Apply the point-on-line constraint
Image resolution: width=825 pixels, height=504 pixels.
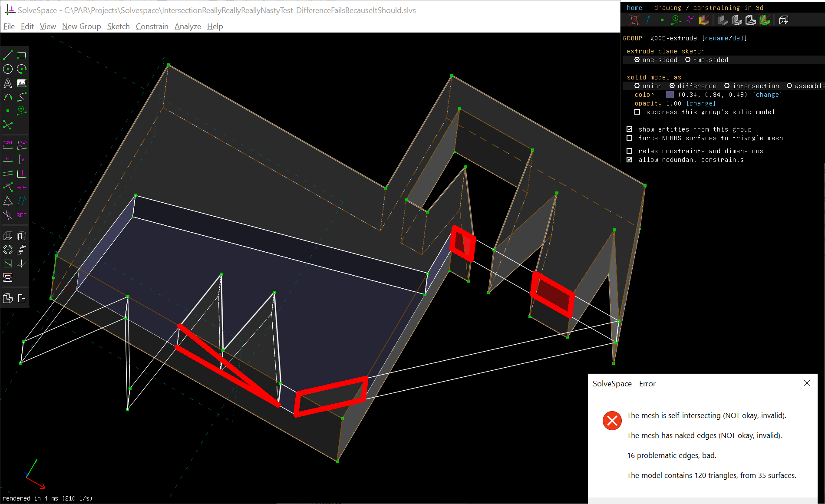(x=8, y=187)
